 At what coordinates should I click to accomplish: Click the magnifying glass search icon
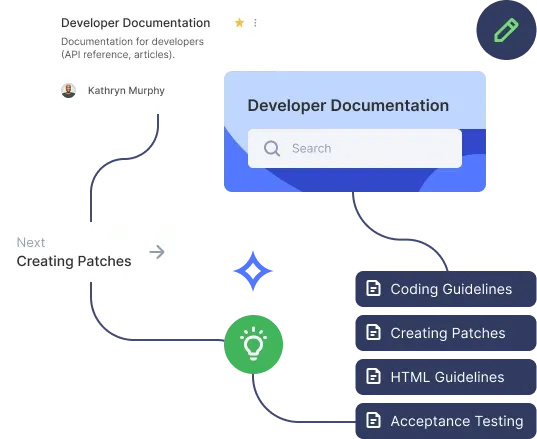click(272, 149)
